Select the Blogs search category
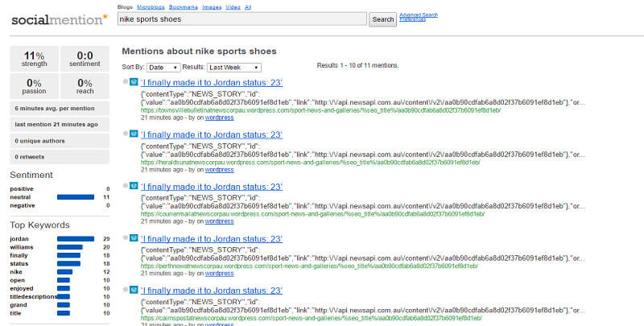The image size is (644, 326). click(125, 7)
